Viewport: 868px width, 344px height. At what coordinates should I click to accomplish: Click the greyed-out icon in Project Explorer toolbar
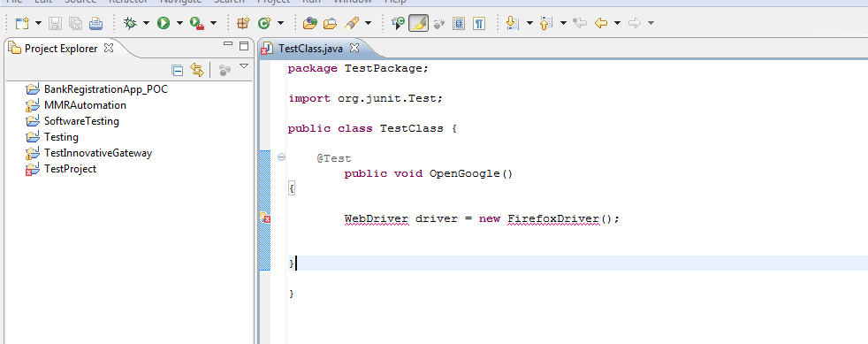[x=225, y=70]
